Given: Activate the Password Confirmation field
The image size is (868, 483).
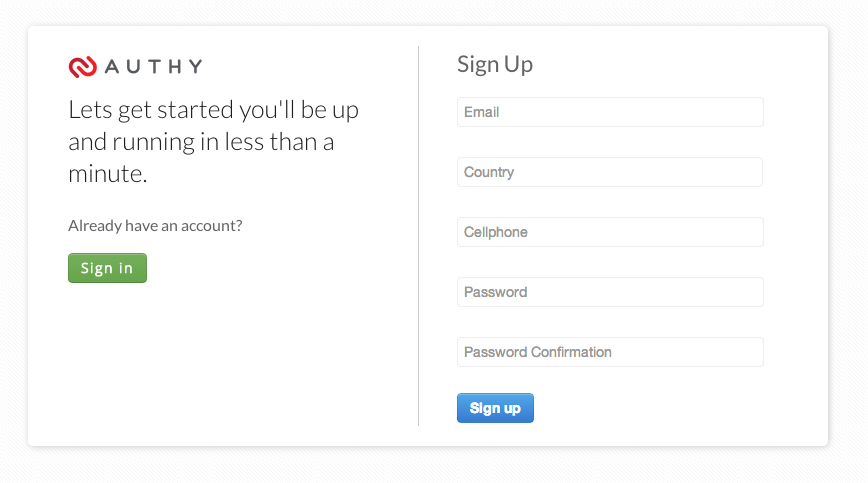Looking at the screenshot, I should click(x=610, y=352).
